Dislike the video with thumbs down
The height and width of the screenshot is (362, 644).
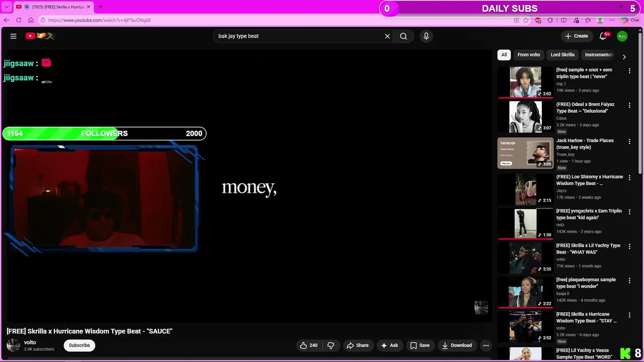[331, 345]
